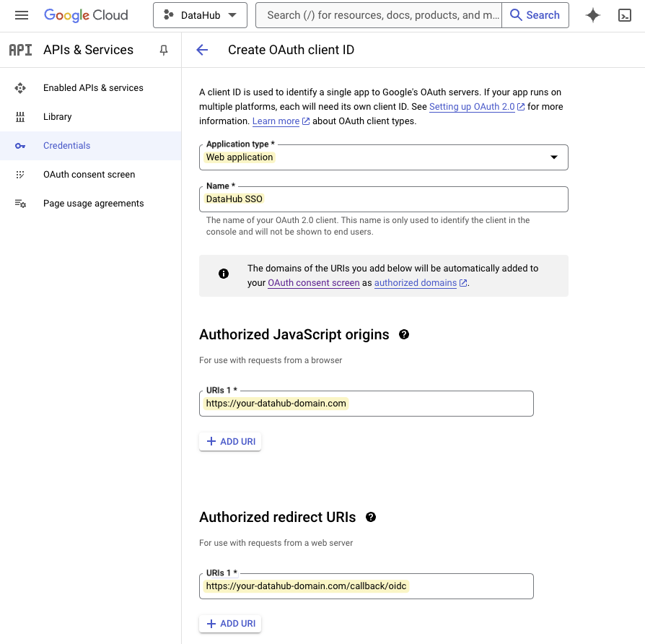Click the Google Cloud logo

[x=86, y=15]
